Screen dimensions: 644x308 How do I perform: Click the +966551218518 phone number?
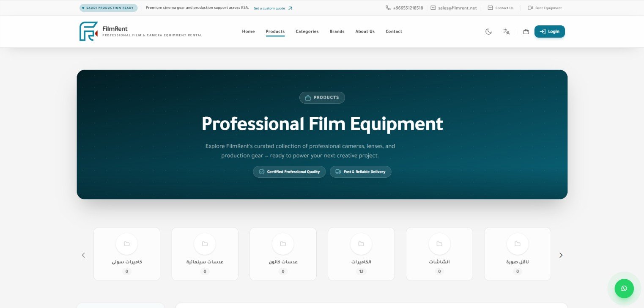click(408, 8)
